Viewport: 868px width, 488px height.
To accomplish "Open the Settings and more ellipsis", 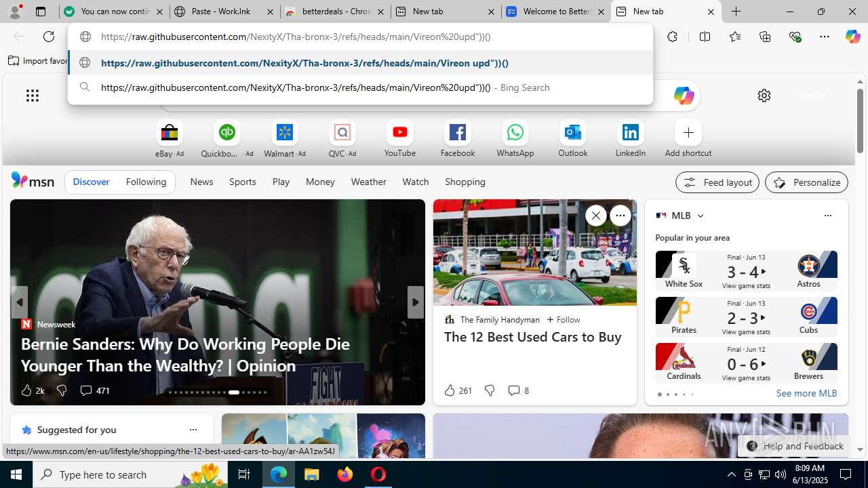I will click(825, 37).
